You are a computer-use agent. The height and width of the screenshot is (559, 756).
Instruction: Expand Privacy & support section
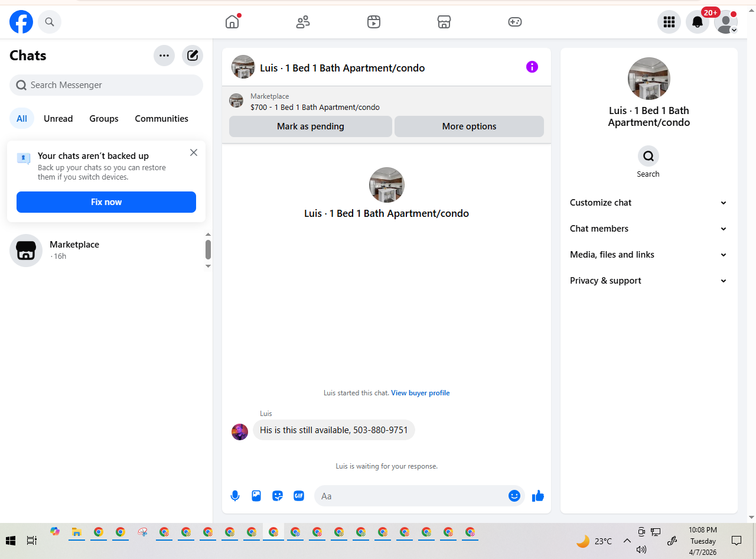(649, 281)
